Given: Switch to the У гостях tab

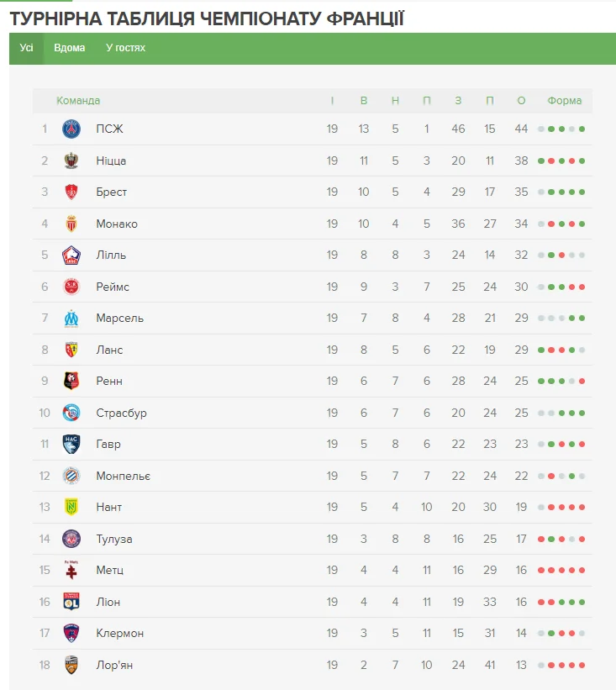Looking at the screenshot, I should point(125,48).
